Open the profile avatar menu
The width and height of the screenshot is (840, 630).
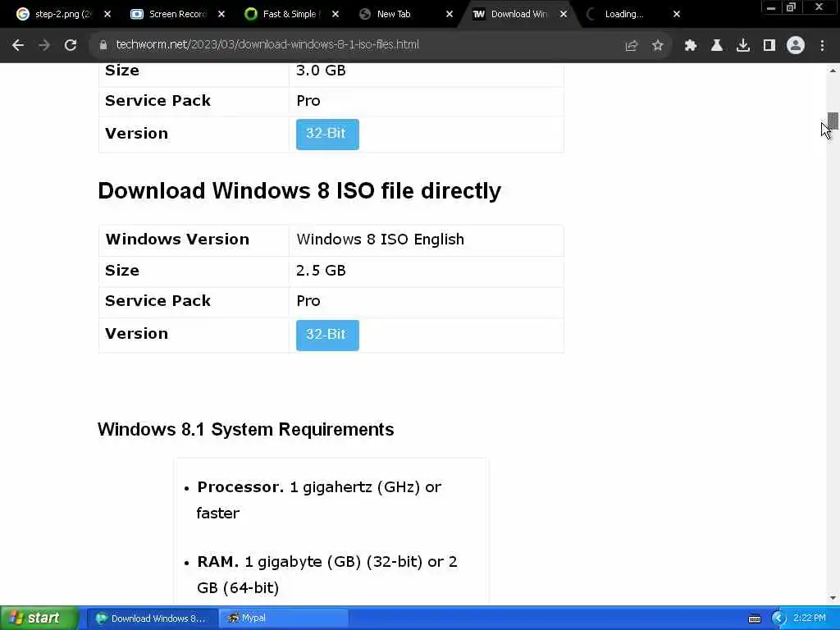[796, 46]
